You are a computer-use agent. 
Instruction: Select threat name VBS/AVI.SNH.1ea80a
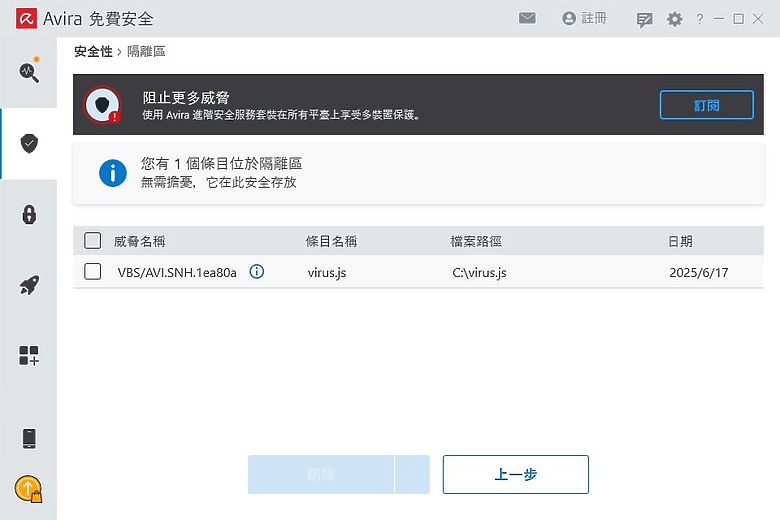(177, 273)
